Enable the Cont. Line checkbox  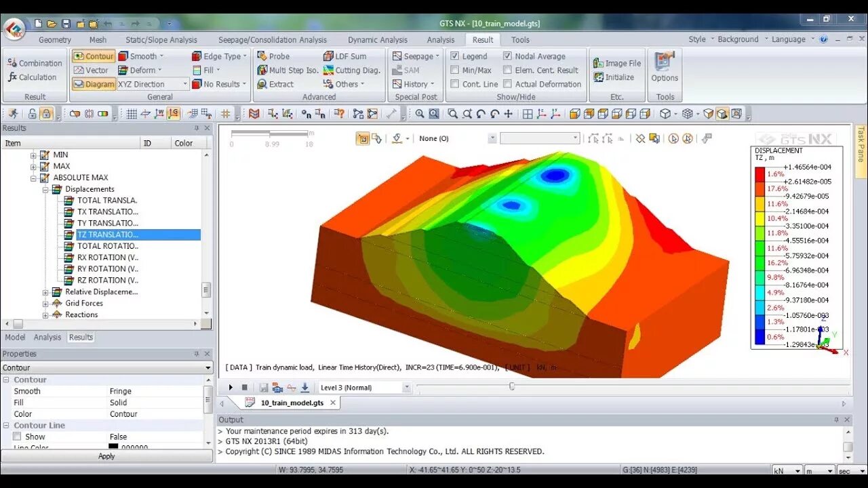pos(455,84)
